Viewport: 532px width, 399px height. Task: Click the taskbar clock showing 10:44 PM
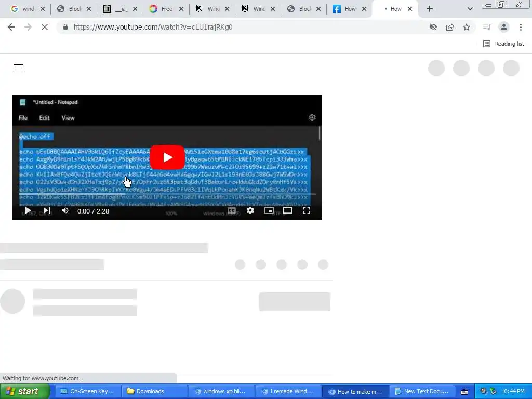tap(513, 392)
